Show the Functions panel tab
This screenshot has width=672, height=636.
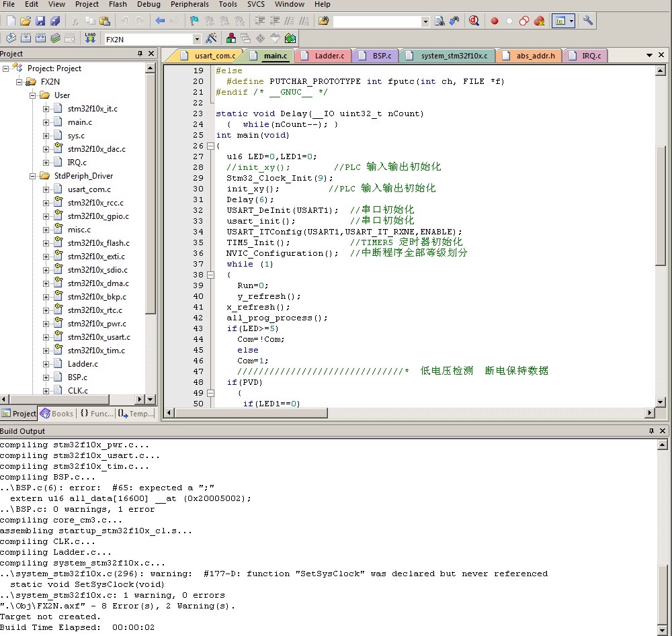coord(97,414)
